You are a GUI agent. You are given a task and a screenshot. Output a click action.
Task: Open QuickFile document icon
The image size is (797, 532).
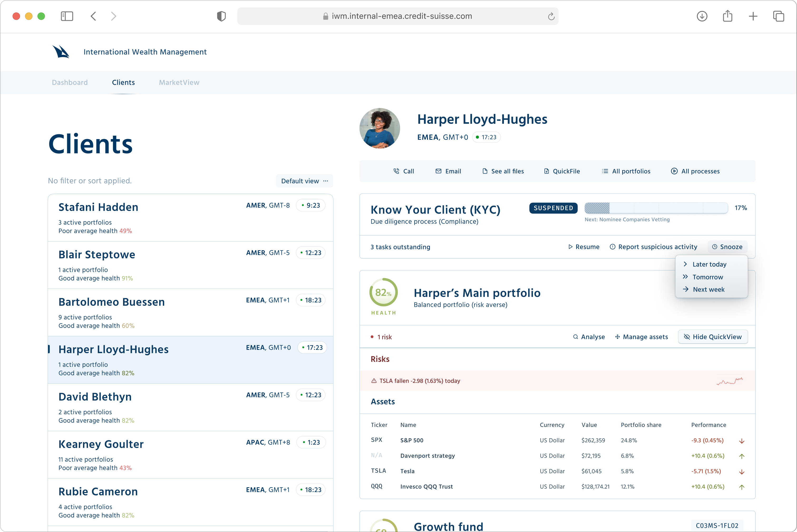pos(547,171)
